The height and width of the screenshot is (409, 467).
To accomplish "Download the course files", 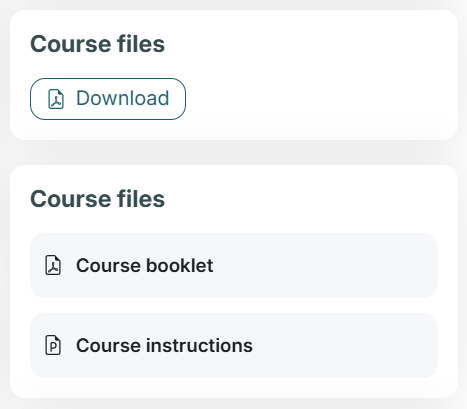I will click(x=108, y=99).
